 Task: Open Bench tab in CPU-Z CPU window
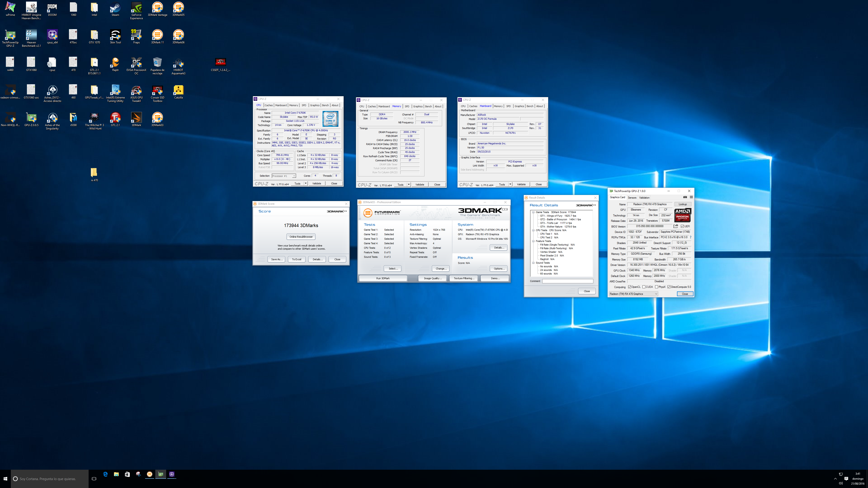pyautogui.click(x=325, y=106)
